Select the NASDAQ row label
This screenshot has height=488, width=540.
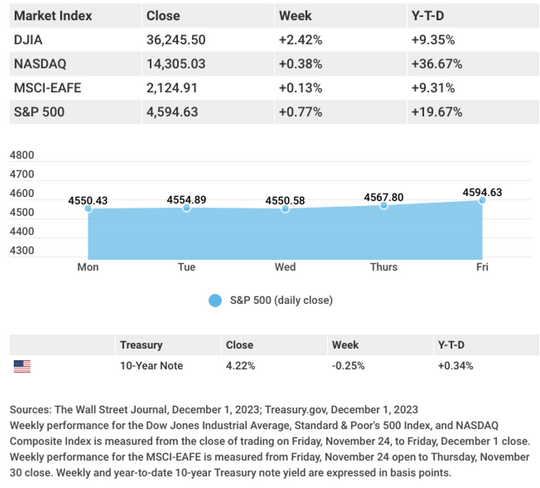coord(40,64)
